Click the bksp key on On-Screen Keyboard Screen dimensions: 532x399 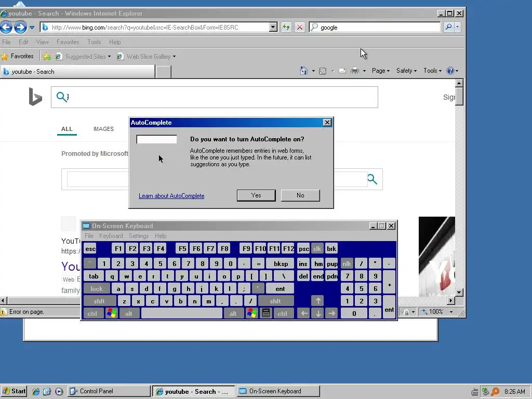(281, 263)
